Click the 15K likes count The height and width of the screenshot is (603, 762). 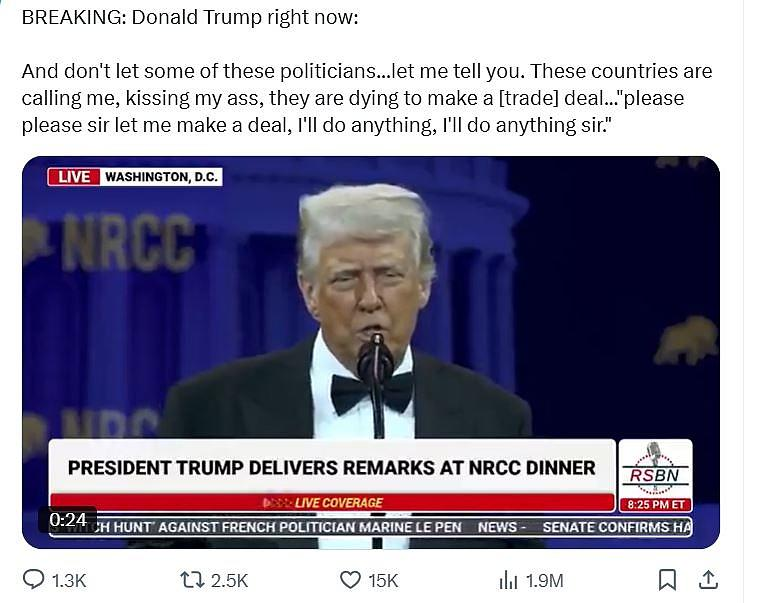(384, 580)
